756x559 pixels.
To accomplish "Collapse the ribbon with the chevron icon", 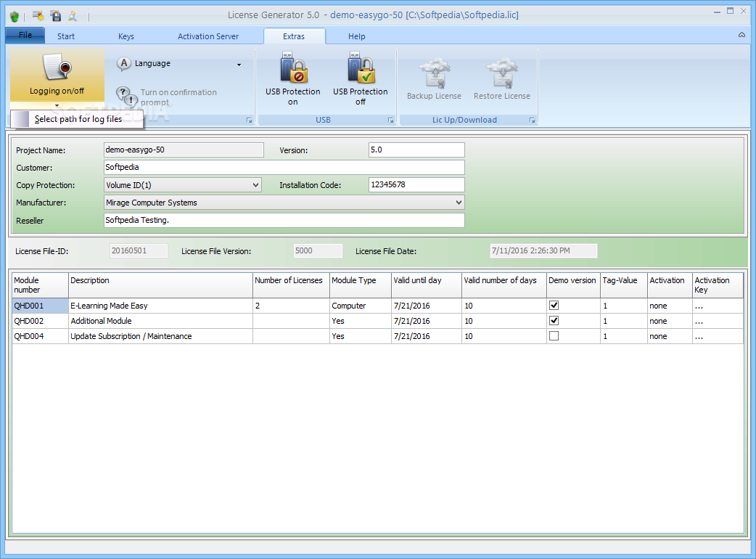I will click(741, 35).
